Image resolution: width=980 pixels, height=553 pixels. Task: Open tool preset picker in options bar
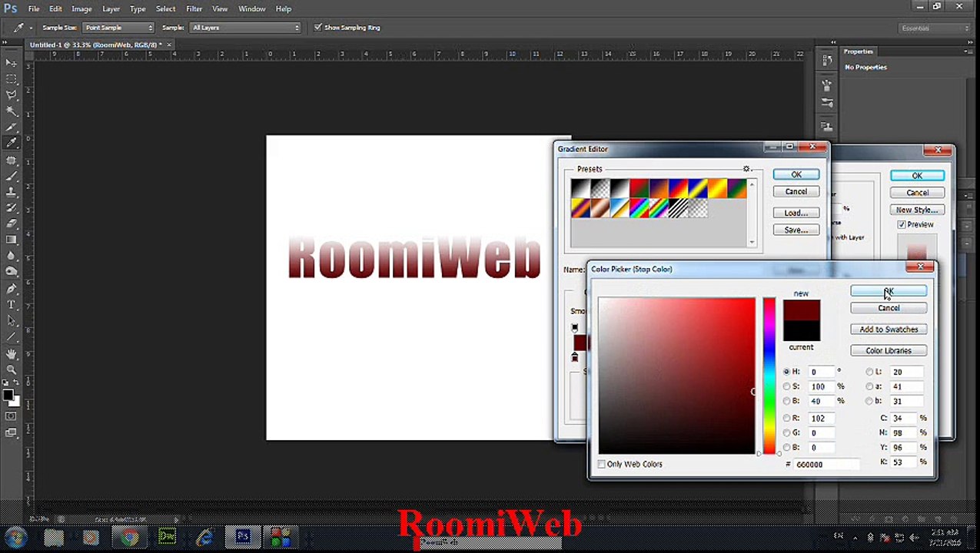click(22, 28)
